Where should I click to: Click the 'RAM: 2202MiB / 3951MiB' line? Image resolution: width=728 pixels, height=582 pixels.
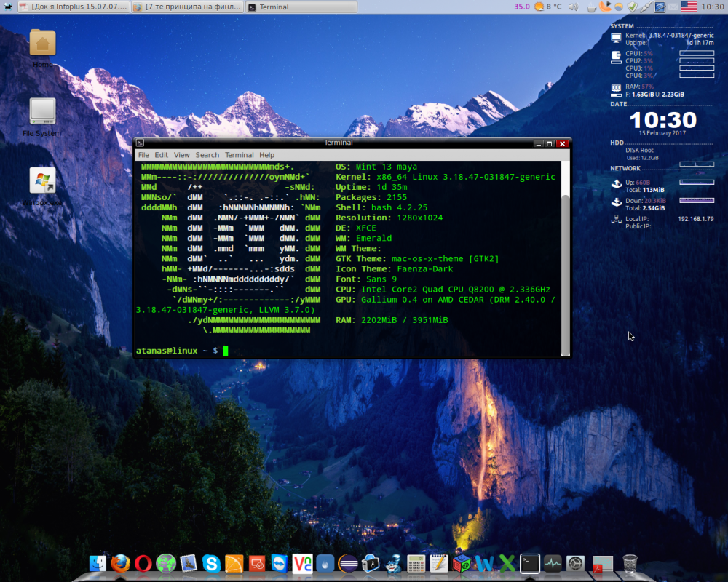click(392, 320)
